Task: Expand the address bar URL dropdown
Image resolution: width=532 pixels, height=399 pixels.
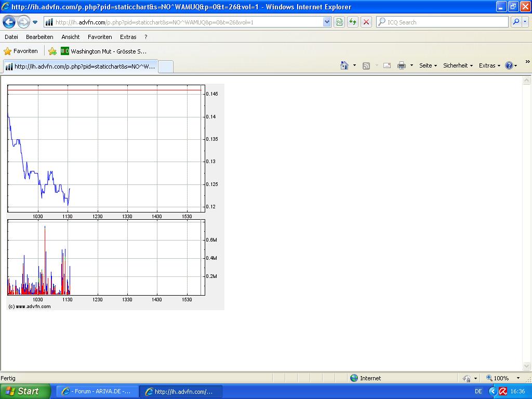Action: coord(327,22)
